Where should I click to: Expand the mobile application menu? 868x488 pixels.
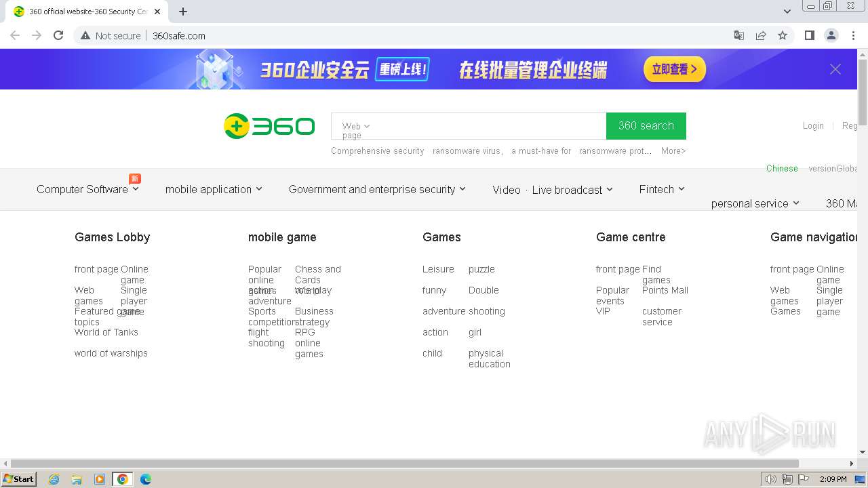[214, 189]
